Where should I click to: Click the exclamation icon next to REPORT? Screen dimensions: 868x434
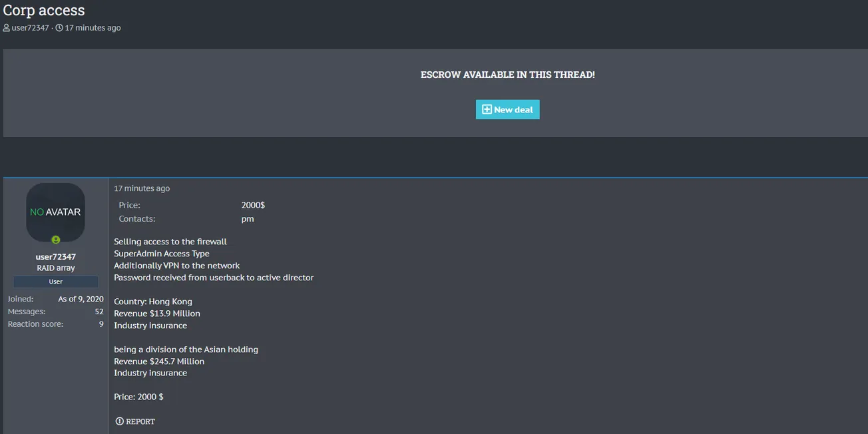120,421
